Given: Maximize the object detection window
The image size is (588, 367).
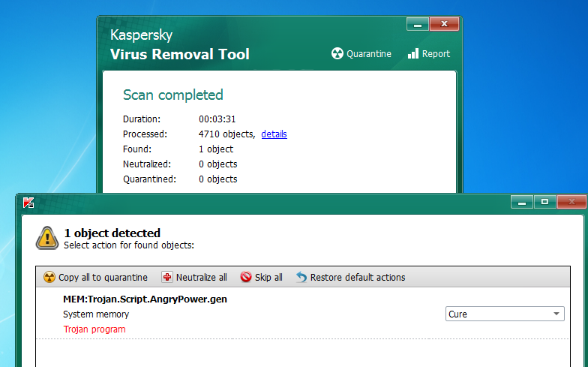Looking at the screenshot, I should [x=544, y=203].
